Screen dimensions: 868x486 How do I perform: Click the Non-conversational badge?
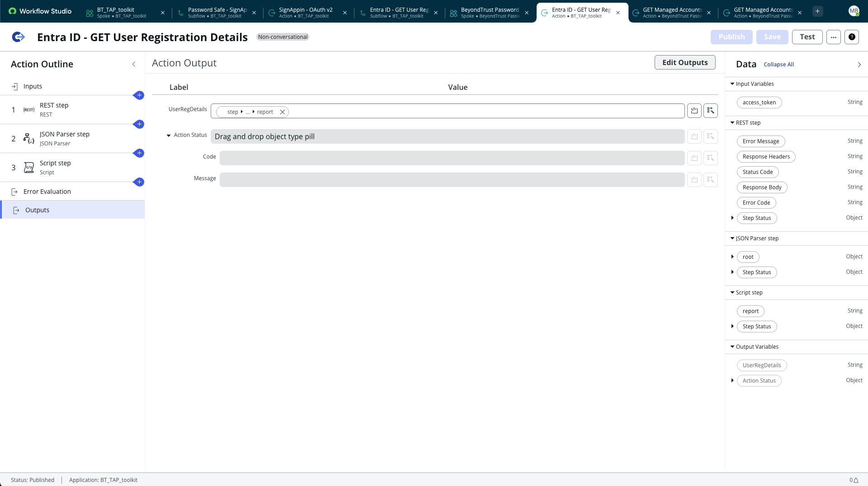coord(283,37)
